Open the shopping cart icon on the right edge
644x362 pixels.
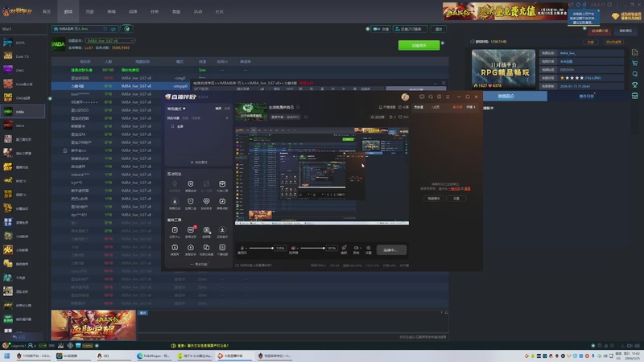(635, 64)
